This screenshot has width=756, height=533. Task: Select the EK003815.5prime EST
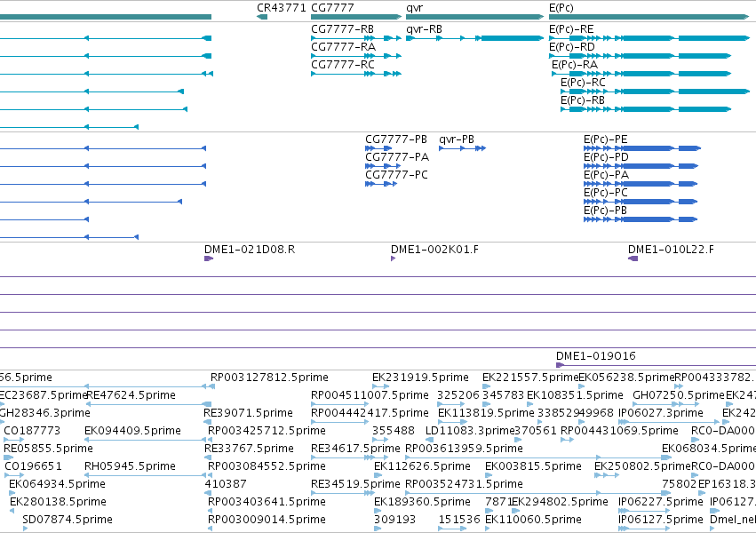click(x=489, y=475)
